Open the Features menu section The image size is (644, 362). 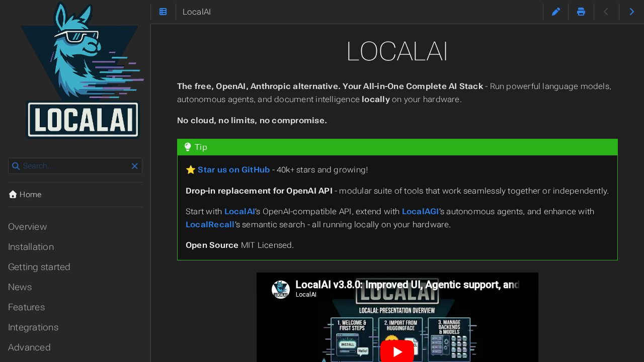[26, 307]
